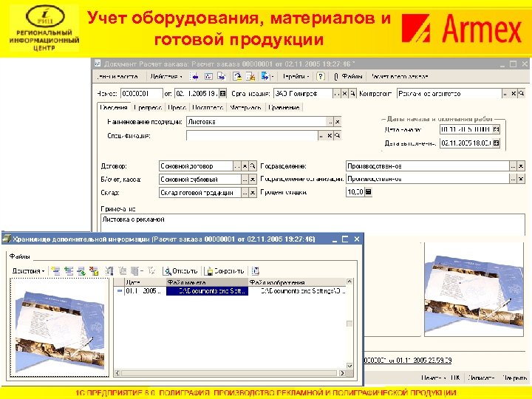
Task: Click the Записать button
Action: 481,378
